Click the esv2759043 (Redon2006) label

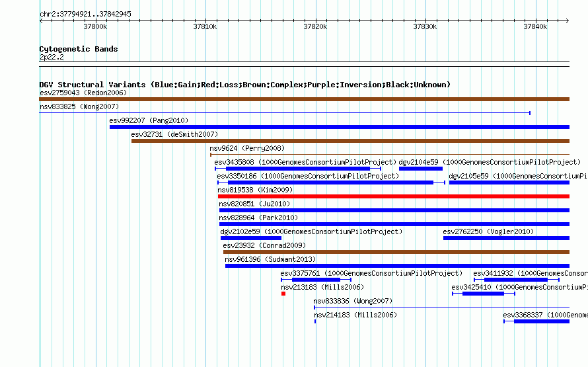pos(83,93)
